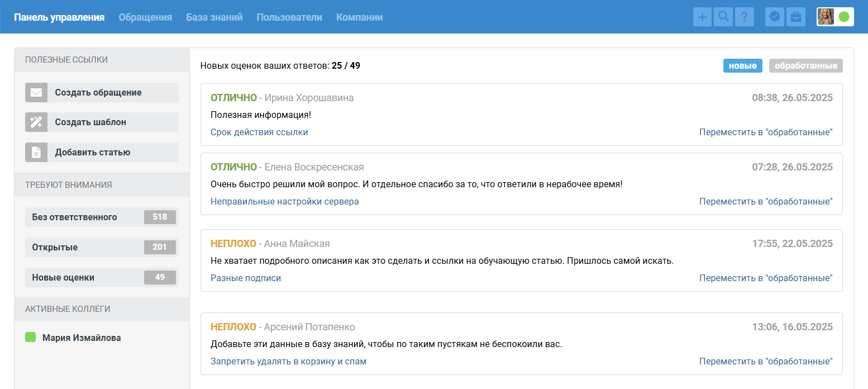Move Ирина Хорошавина's rating to "обработанные"
Image resolution: width=868 pixels, height=389 pixels.
[x=766, y=132]
